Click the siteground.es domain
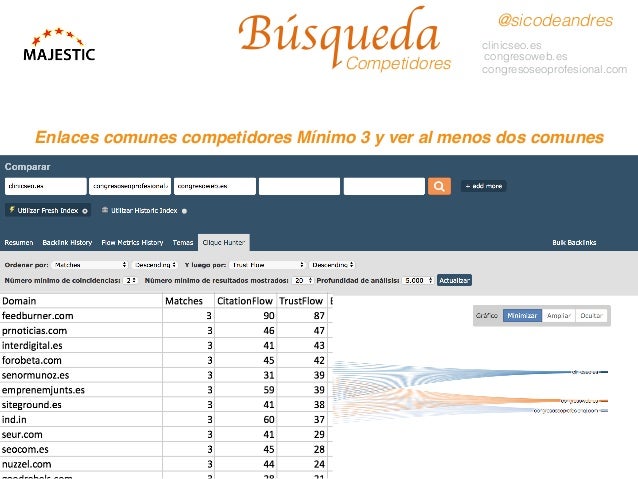This screenshot has width=638, height=479. coord(32,405)
